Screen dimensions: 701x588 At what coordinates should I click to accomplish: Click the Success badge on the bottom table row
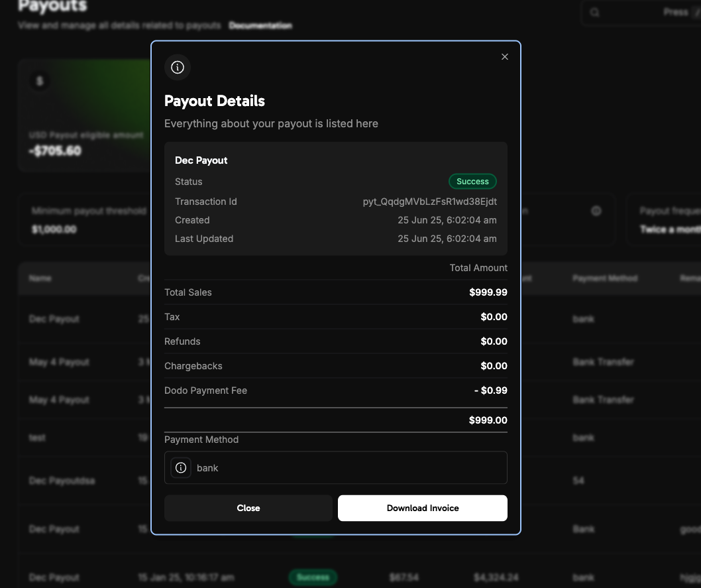point(313,577)
